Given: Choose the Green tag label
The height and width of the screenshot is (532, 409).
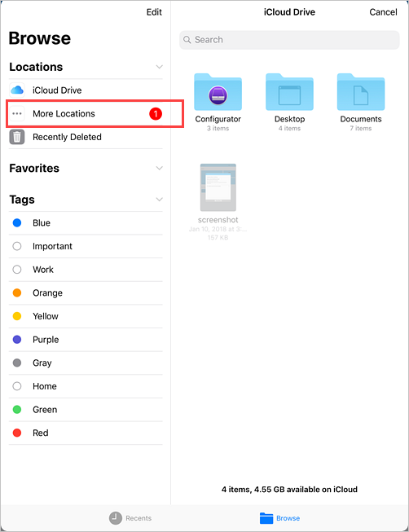Looking at the screenshot, I should pyautogui.click(x=45, y=410).
